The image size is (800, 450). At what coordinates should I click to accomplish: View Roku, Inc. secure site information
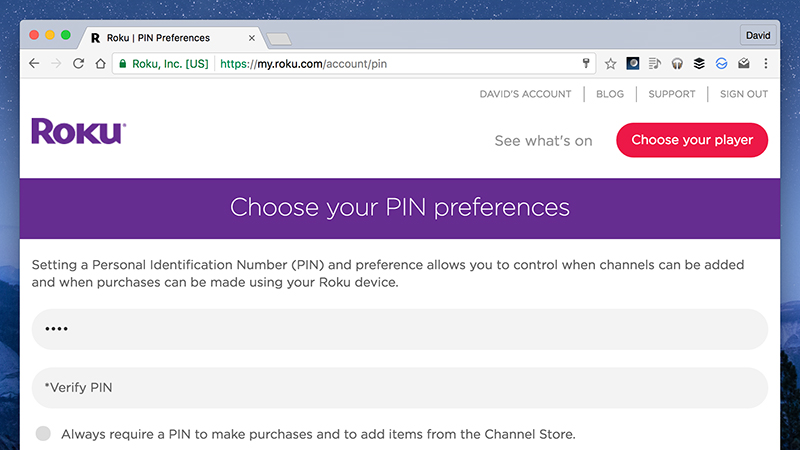[x=164, y=64]
